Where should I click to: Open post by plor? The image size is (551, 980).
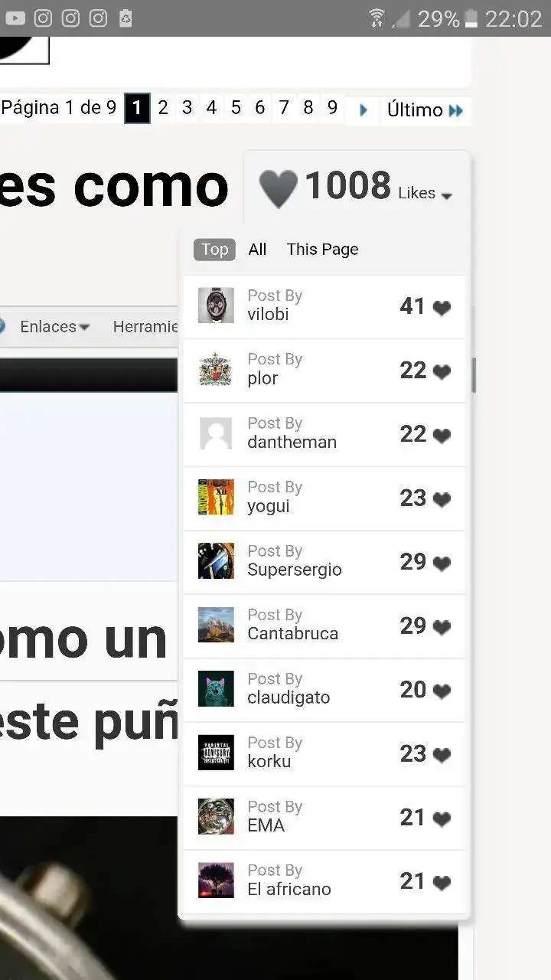click(324, 371)
